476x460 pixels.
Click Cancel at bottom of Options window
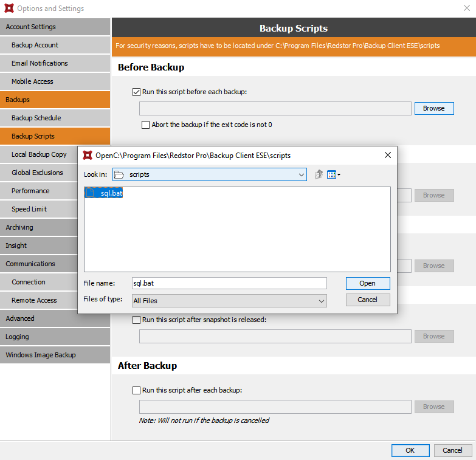453,450
